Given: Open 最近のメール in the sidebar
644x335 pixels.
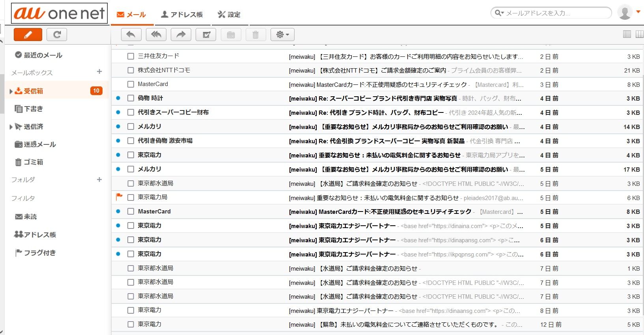Looking at the screenshot, I should (x=39, y=55).
